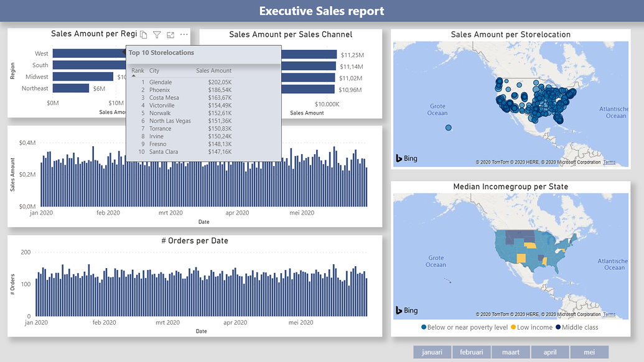Select the maart slicer button

click(x=511, y=351)
